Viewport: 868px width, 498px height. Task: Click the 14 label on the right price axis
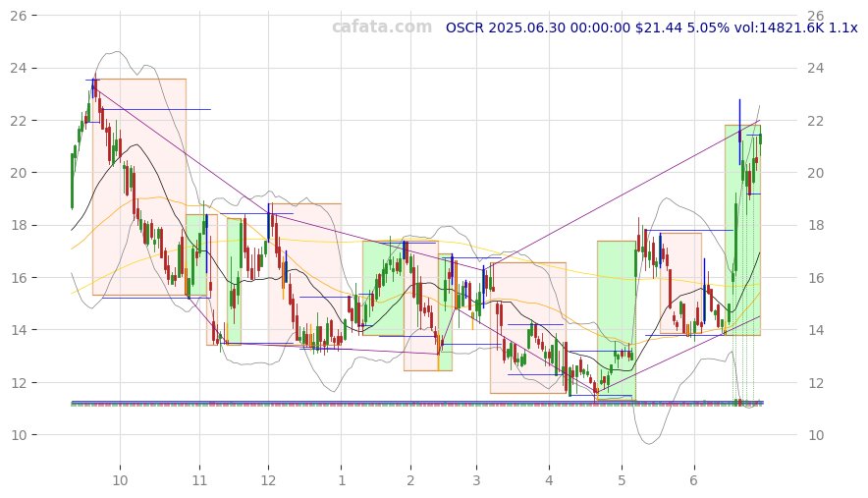coord(815,330)
